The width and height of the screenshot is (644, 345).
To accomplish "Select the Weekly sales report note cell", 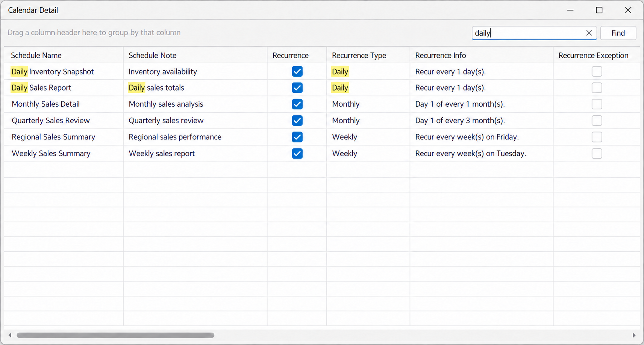I will (195, 153).
